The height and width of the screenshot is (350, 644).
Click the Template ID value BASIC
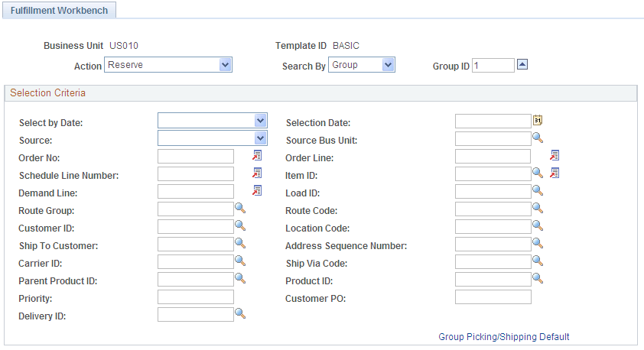[x=346, y=46]
